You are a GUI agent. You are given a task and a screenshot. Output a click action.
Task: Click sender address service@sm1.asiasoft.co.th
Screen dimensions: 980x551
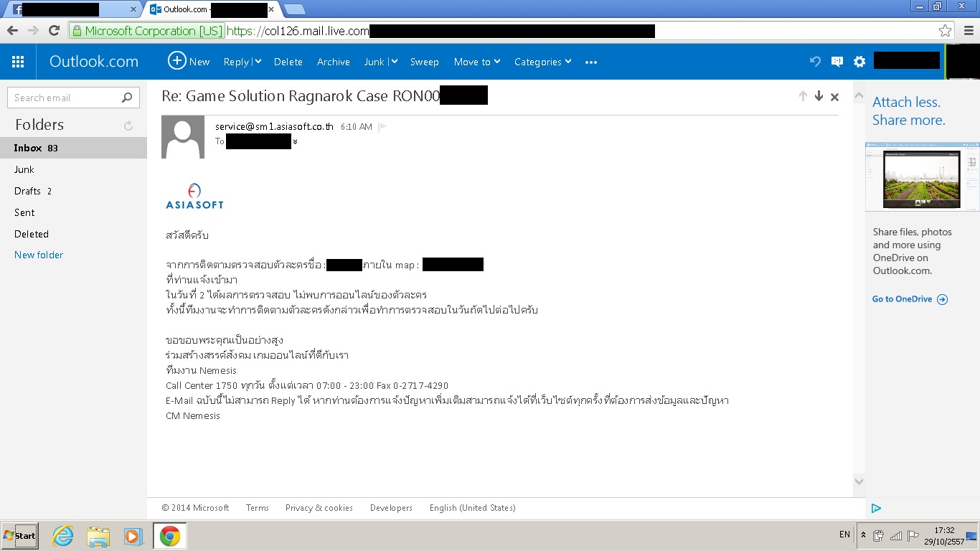pyautogui.click(x=274, y=126)
